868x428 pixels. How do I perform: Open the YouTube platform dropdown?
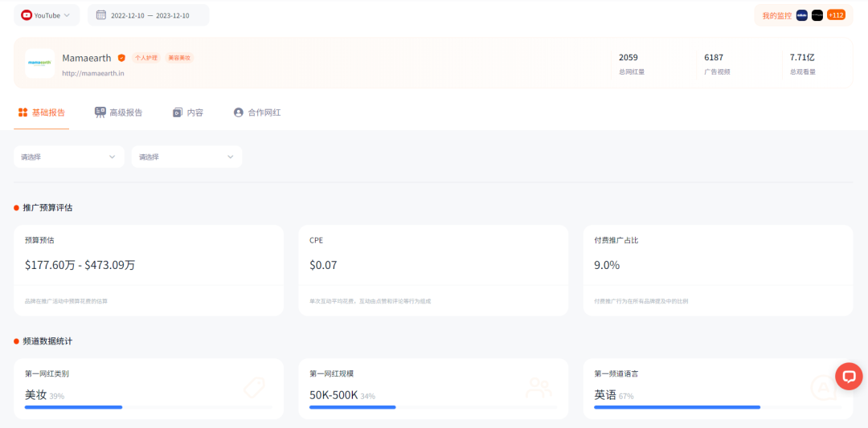[x=47, y=15]
